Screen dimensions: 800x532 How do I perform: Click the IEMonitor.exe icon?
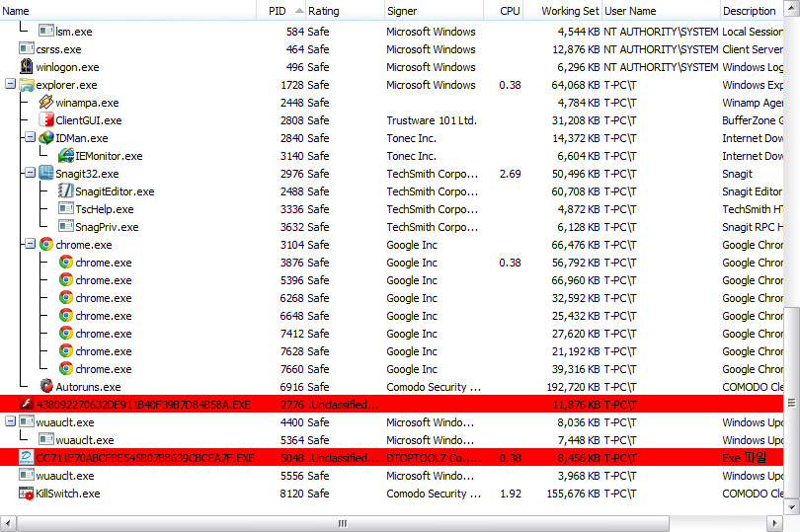66,156
